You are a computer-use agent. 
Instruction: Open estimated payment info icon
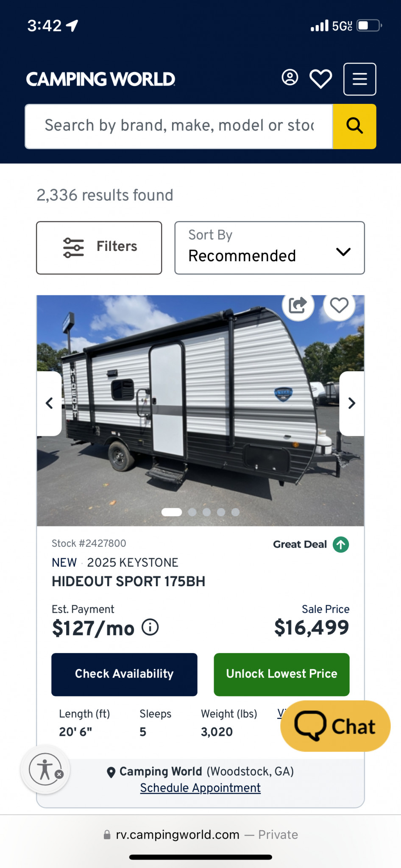click(x=150, y=627)
